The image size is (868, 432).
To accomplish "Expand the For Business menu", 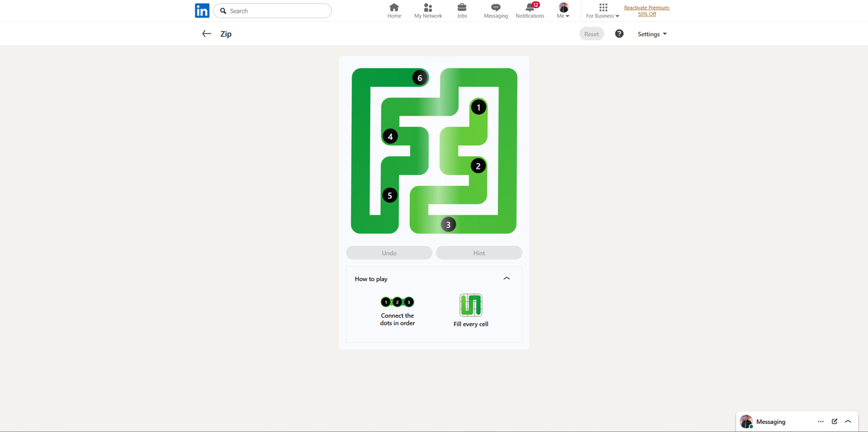I will pos(602,10).
